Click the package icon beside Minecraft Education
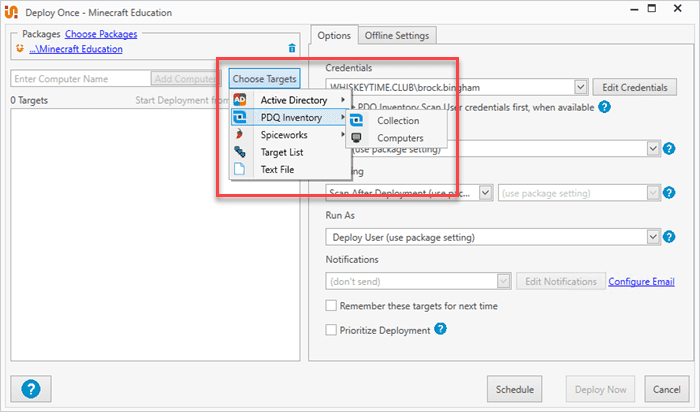This screenshot has height=412, width=700. (x=20, y=49)
